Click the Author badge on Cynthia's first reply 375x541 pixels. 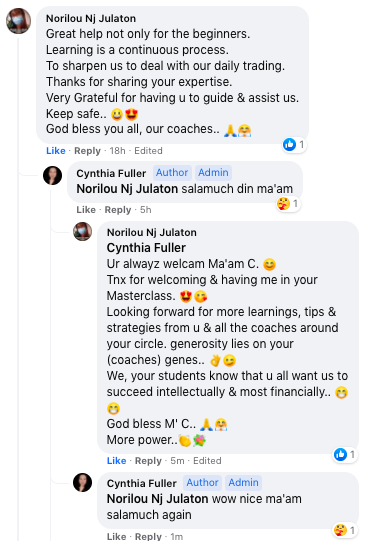[x=172, y=173]
